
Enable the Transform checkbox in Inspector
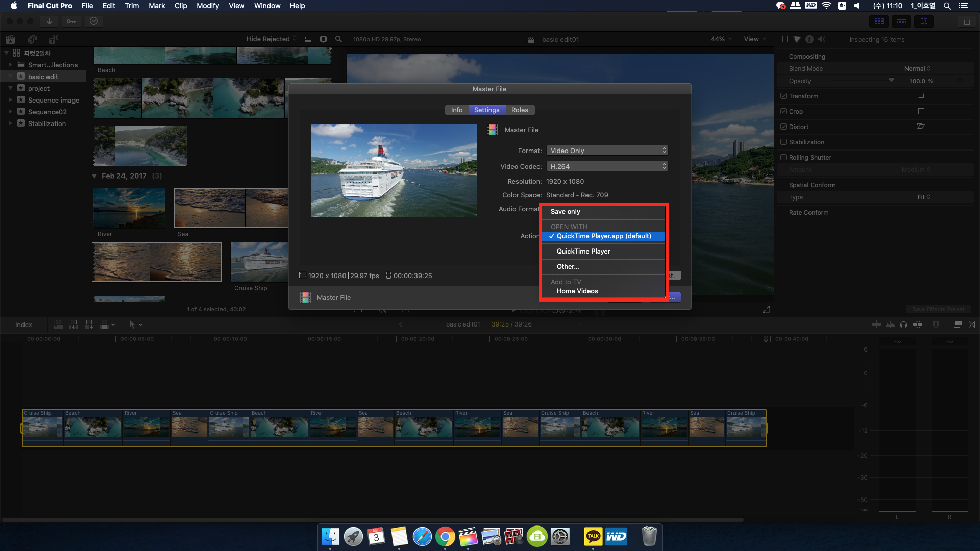pos(783,95)
